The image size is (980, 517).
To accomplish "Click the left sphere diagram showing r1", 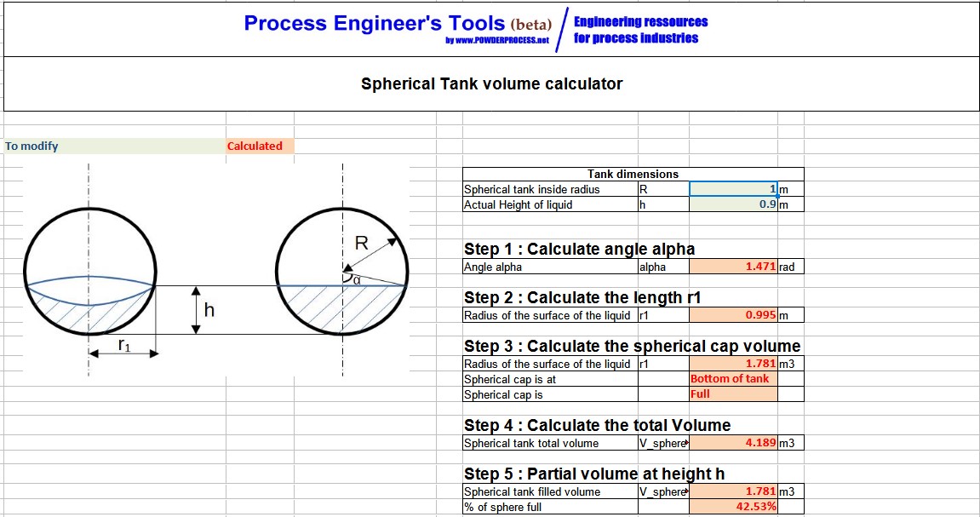I will tap(89, 274).
